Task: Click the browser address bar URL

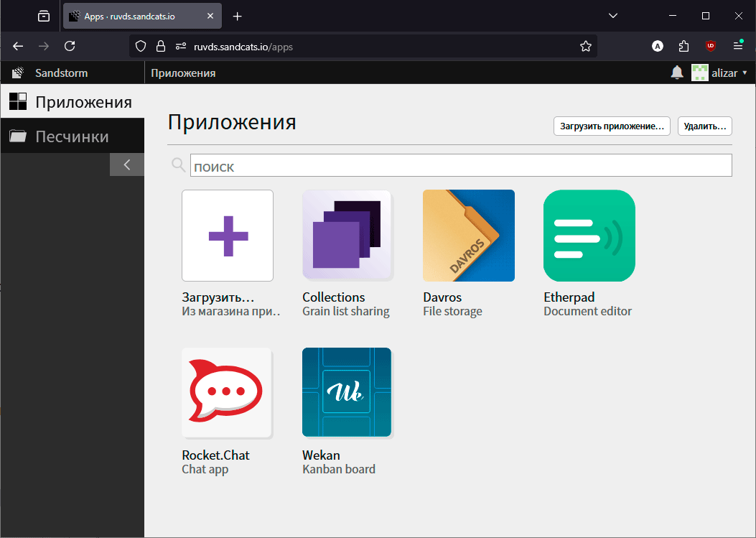Action: (x=243, y=47)
